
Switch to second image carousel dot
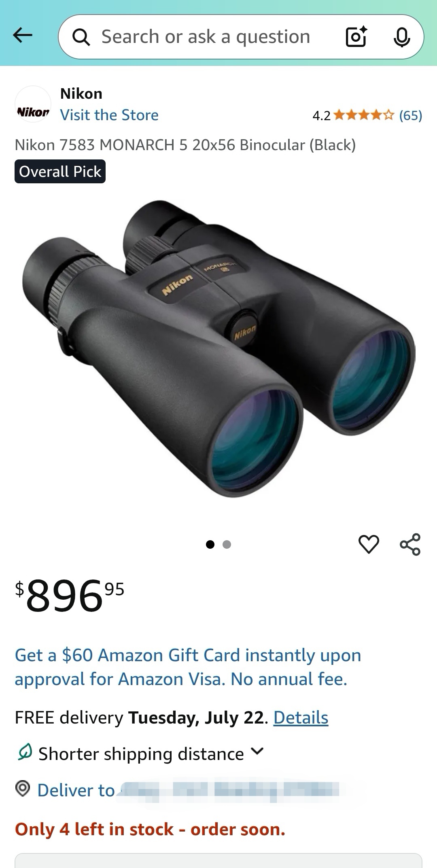227,544
